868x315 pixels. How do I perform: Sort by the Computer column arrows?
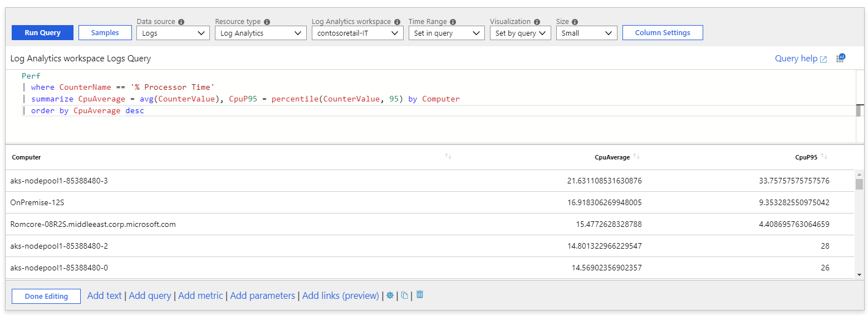(448, 157)
